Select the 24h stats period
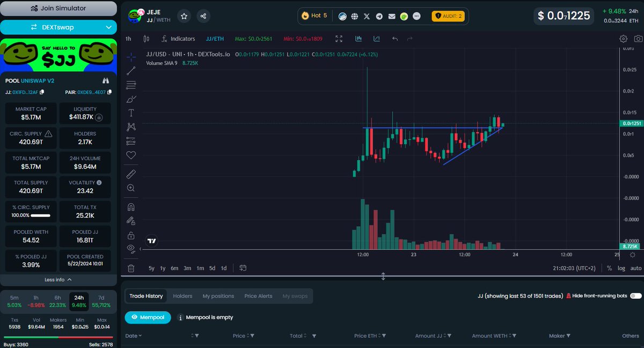644x348 pixels. (79, 301)
